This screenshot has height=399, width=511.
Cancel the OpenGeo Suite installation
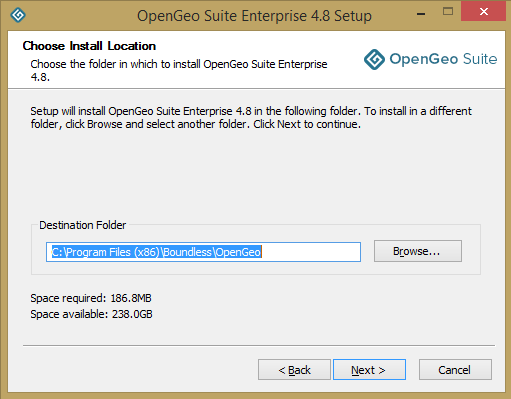(x=455, y=369)
